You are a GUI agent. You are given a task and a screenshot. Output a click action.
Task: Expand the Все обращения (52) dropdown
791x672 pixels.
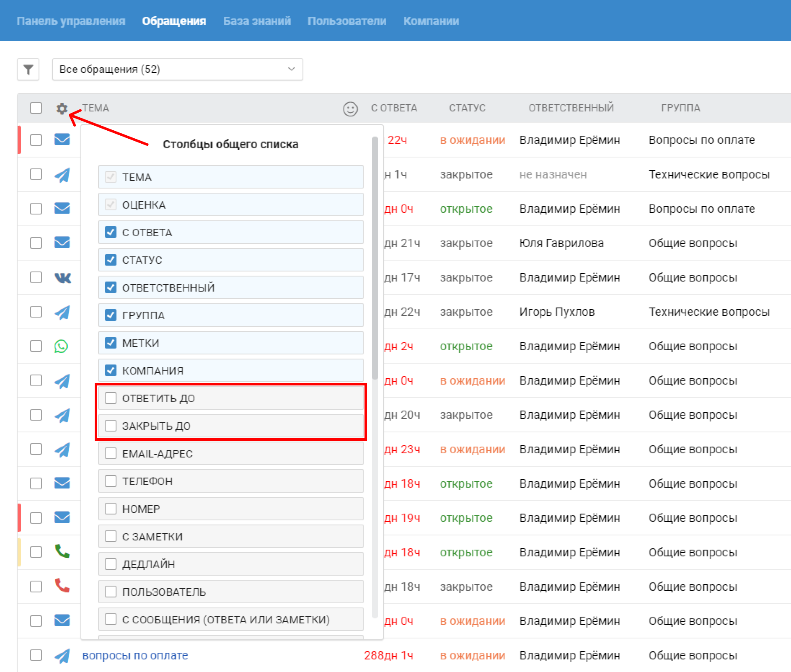tap(177, 69)
